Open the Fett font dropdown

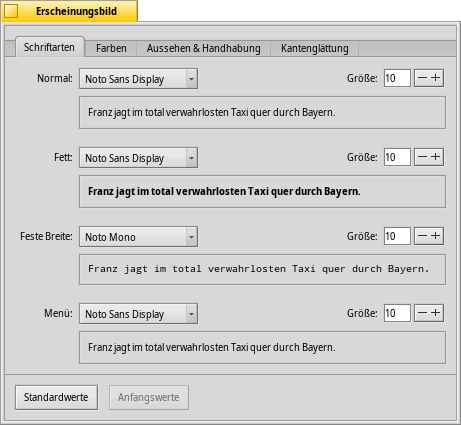click(x=138, y=158)
